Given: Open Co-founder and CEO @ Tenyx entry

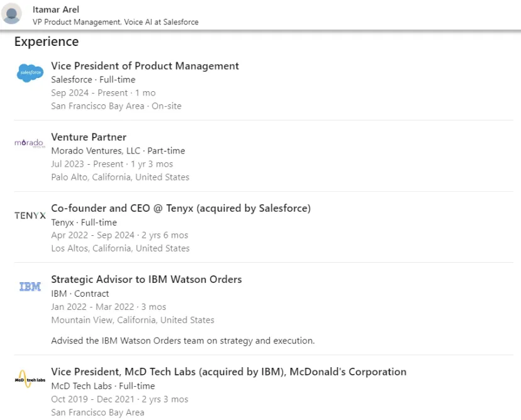Looking at the screenshot, I should (x=181, y=208).
